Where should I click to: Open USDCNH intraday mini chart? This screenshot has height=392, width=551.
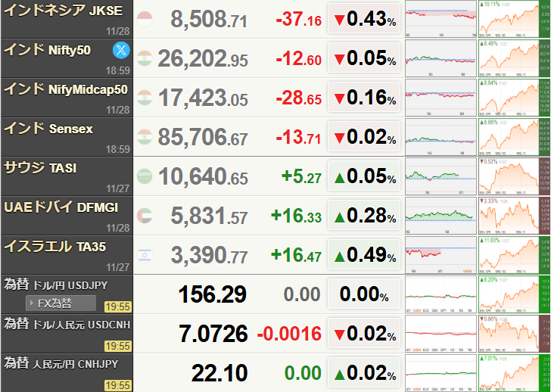[x=440, y=334]
